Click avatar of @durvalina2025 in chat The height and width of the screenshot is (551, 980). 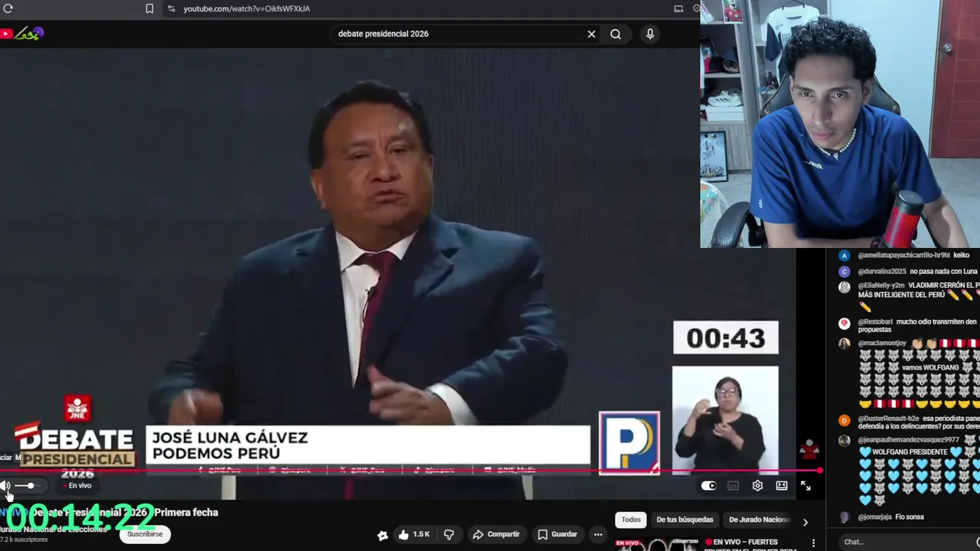[844, 272]
